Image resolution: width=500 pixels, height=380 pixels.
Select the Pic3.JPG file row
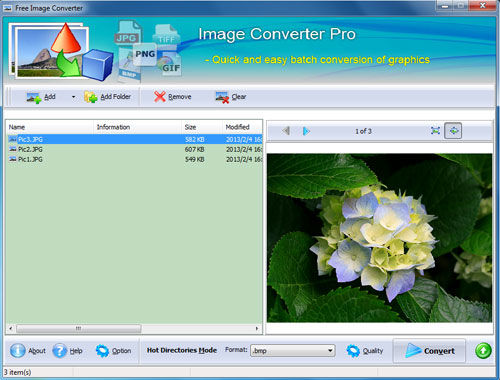pyautogui.click(x=134, y=139)
